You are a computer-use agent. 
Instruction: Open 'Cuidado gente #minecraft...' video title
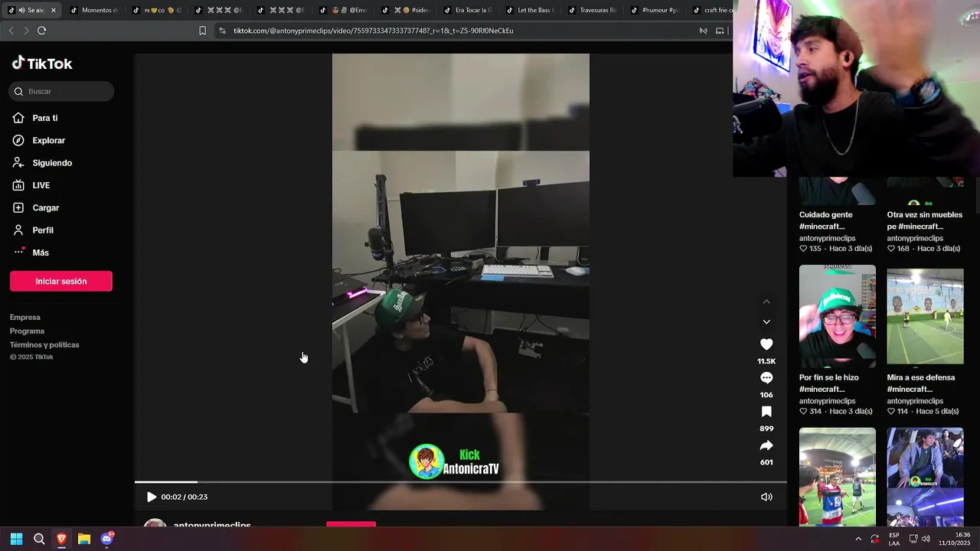click(x=826, y=220)
